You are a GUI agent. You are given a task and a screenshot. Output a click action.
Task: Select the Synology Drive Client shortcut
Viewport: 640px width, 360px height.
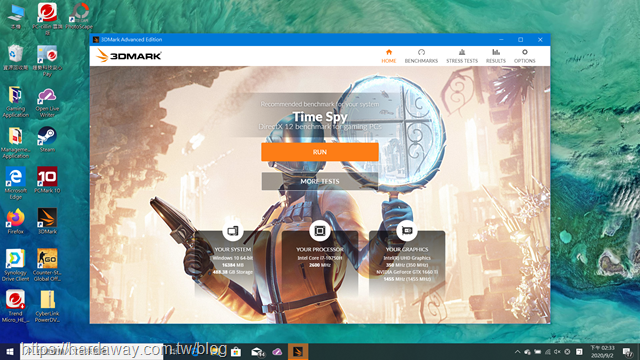(16, 265)
